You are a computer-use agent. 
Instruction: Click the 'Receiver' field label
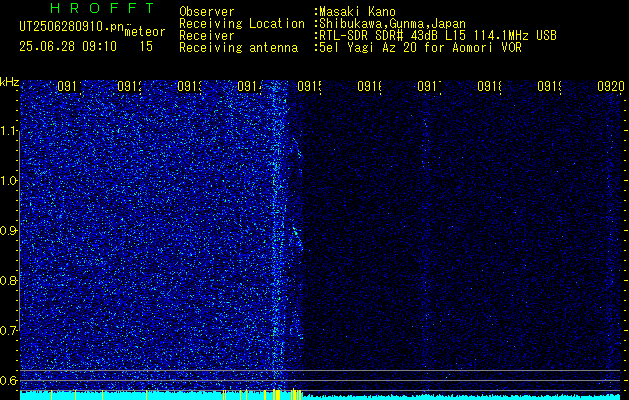point(207,36)
